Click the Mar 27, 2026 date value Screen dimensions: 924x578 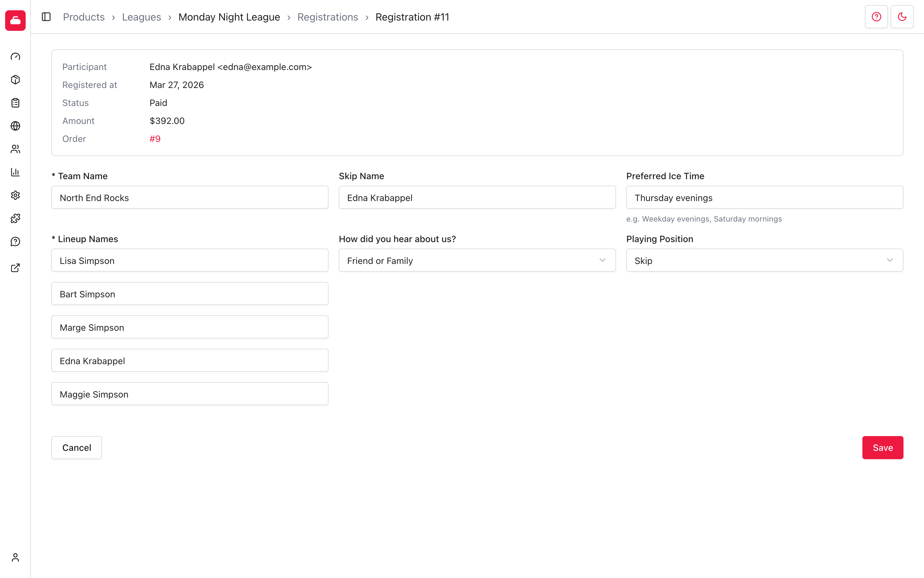pos(176,85)
